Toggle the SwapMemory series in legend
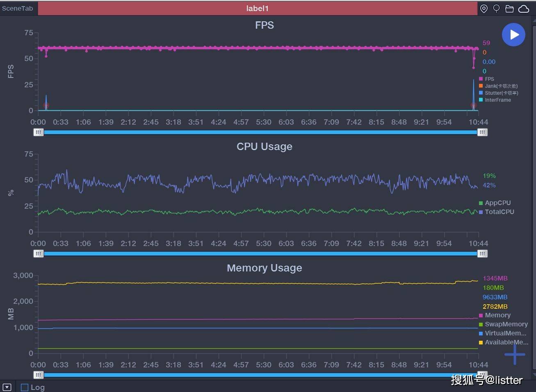The width and height of the screenshot is (536, 392). [503, 324]
